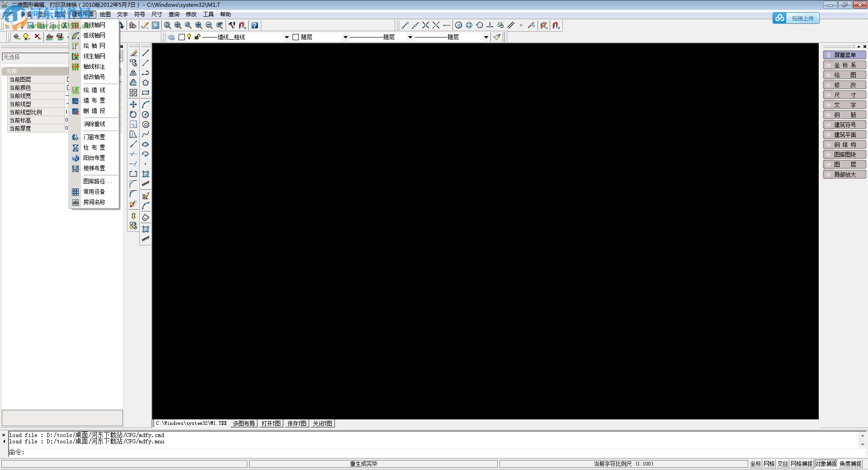Toggle the layer lightbulb visibility icon
868x470 pixels.
click(189, 37)
